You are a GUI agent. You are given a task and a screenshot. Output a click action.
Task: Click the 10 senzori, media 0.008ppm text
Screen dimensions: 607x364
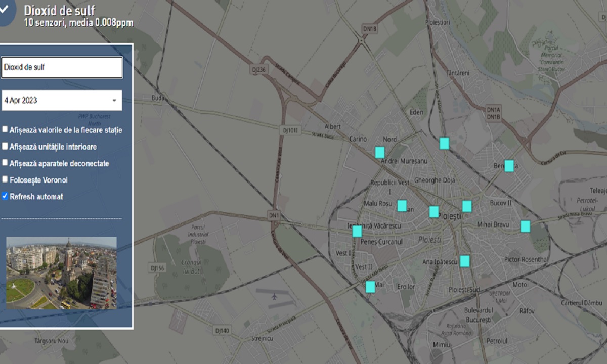click(78, 23)
